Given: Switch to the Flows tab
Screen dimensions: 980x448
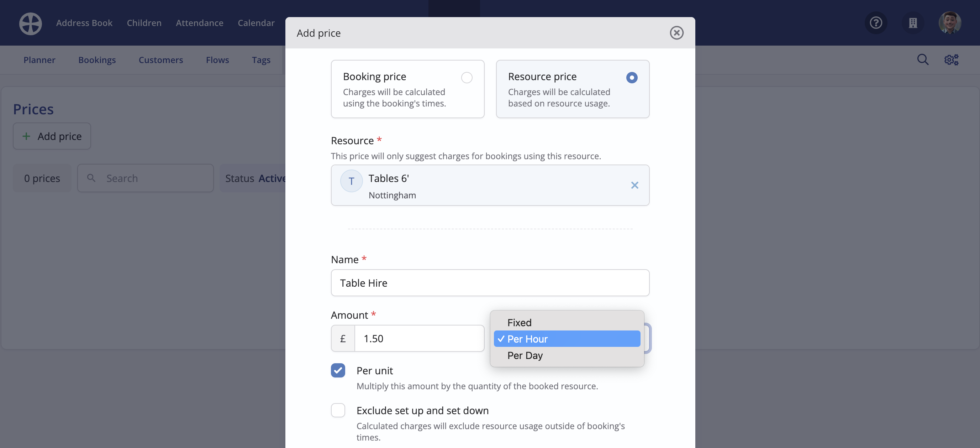Looking at the screenshot, I should [217, 60].
